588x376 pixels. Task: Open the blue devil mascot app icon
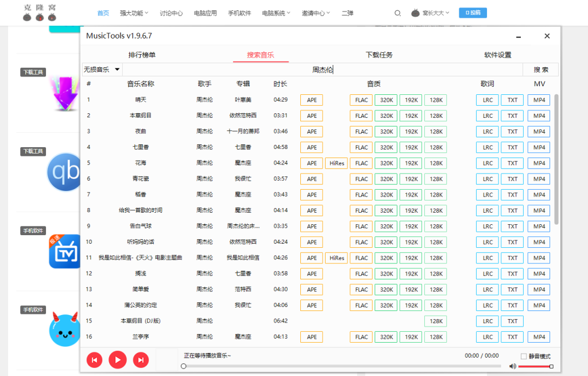tap(65, 329)
